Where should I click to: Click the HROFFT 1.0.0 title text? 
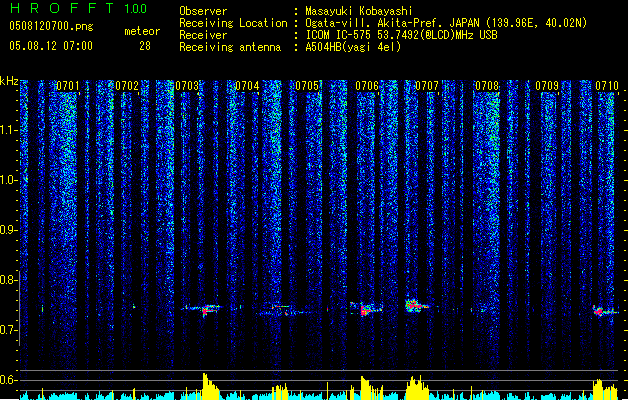coord(78,8)
